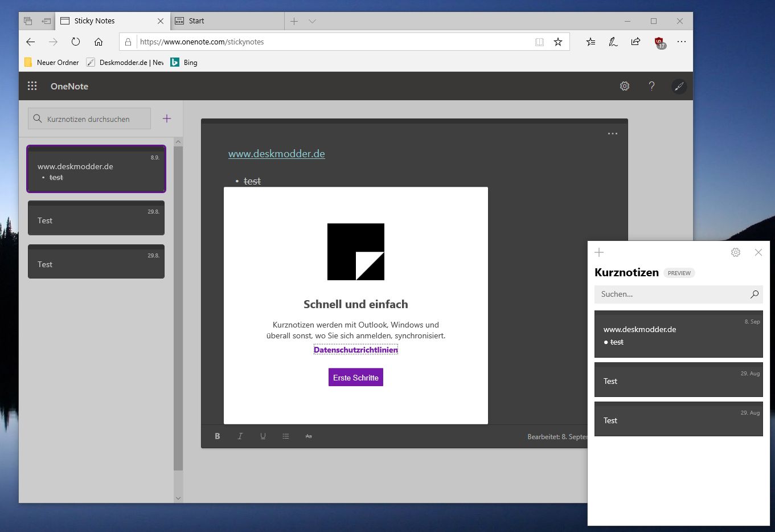Refresh the Sticky Notes page
The height and width of the screenshot is (532, 775).
point(76,42)
